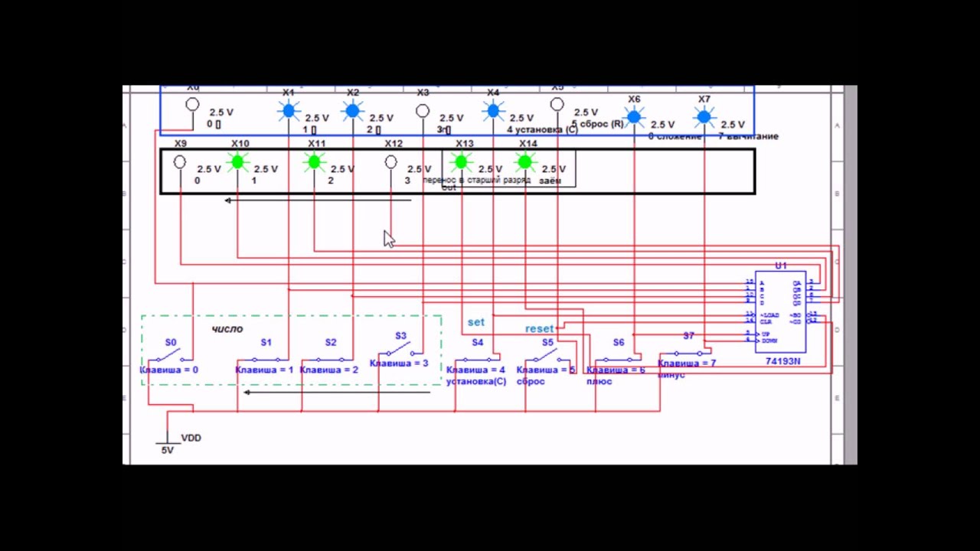Click the blue 'reset' label
Screen dimensions: 980x551
pyautogui.click(x=539, y=329)
